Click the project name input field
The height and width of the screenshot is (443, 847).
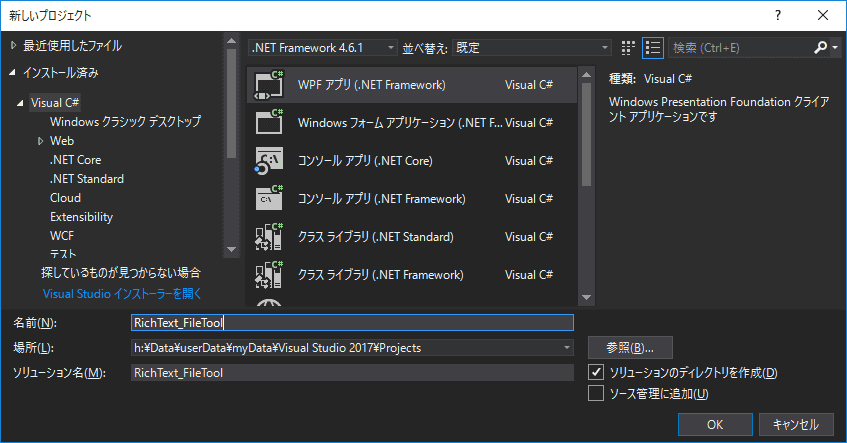(x=352, y=323)
